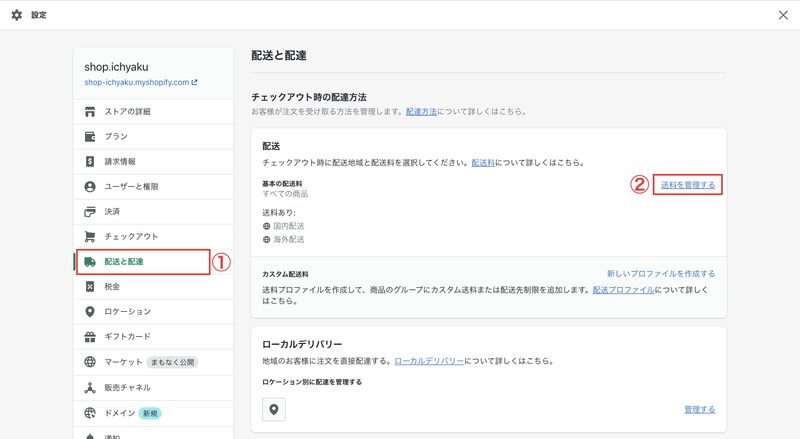Image resolution: width=800 pixels, height=439 pixels.
Task: Click the 税金 percent icon
Action: click(x=90, y=287)
